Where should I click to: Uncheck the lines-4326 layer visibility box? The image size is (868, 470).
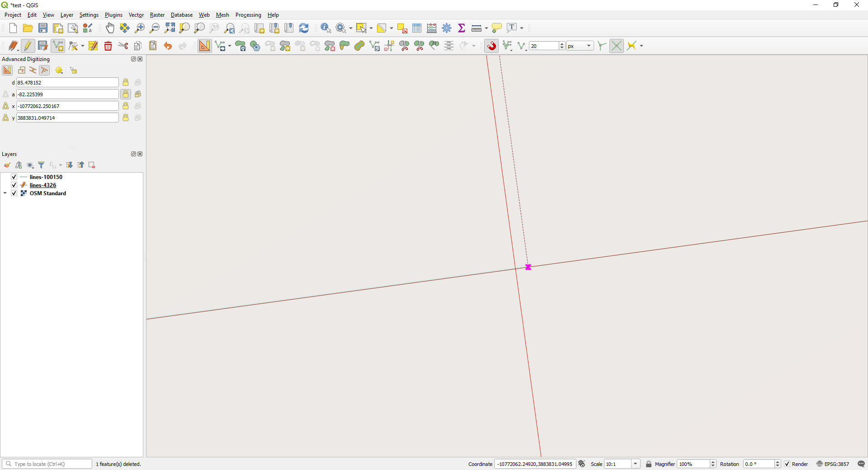14,185
